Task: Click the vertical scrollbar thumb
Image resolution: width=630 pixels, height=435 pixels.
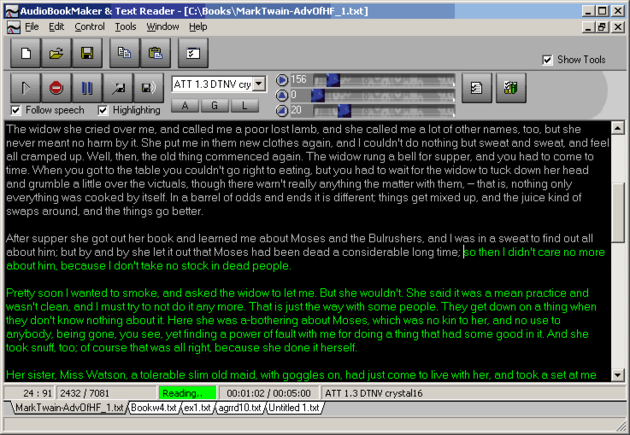Action: [618, 212]
